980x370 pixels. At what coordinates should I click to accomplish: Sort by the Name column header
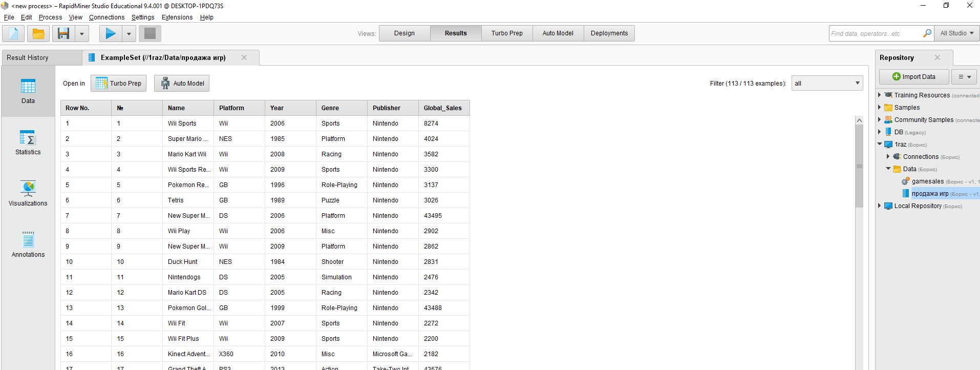point(188,108)
